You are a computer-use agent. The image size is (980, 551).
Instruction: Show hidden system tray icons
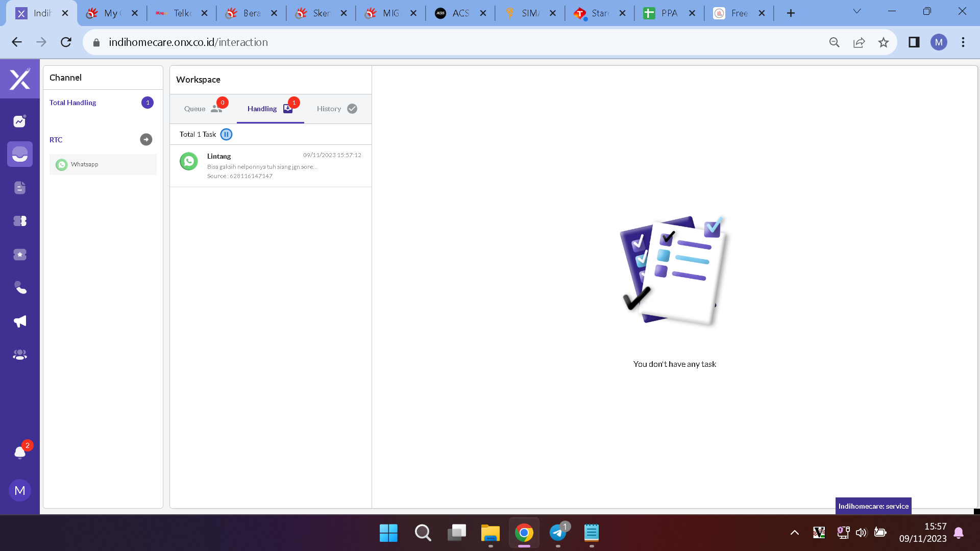tap(794, 533)
